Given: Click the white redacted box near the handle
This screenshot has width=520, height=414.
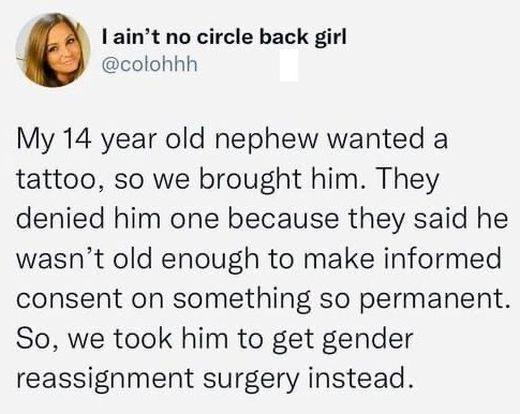Looking at the screenshot, I should pyautogui.click(x=289, y=66).
